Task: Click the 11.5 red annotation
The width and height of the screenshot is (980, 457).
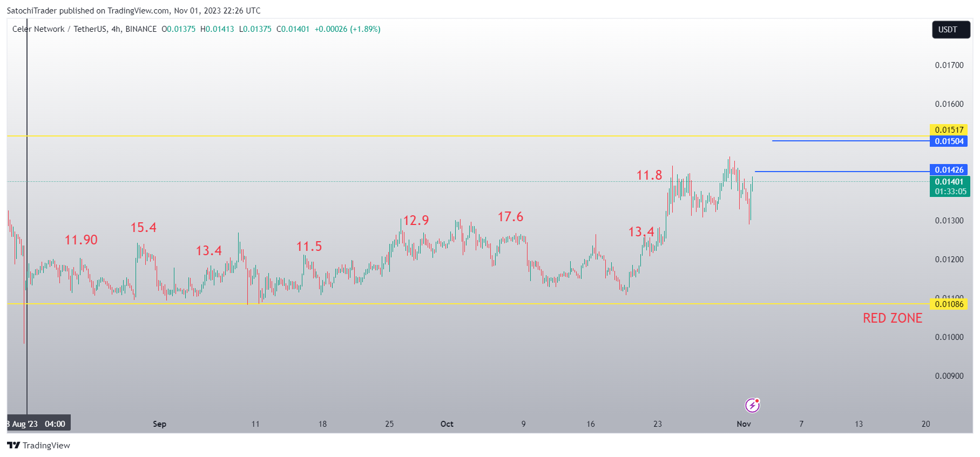Action: point(309,247)
